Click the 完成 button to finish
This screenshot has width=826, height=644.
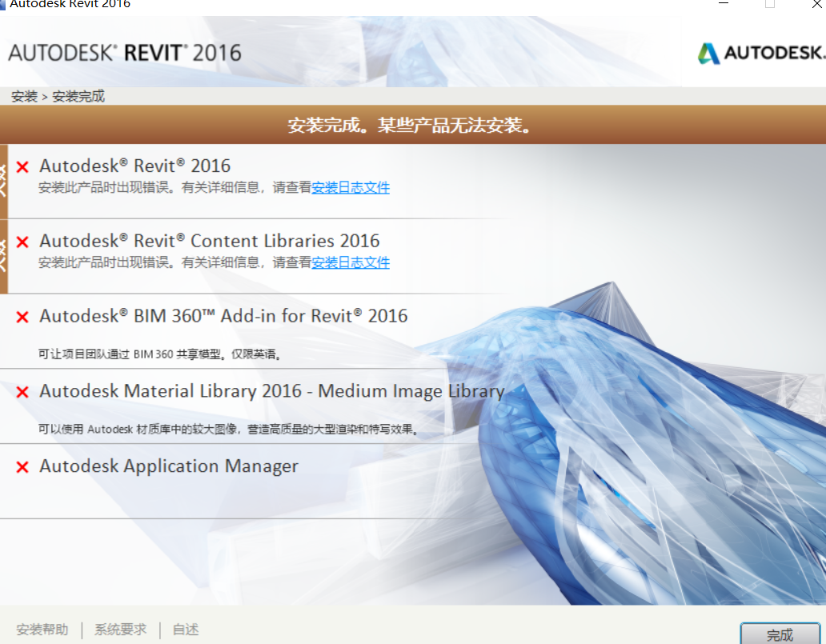click(780, 634)
